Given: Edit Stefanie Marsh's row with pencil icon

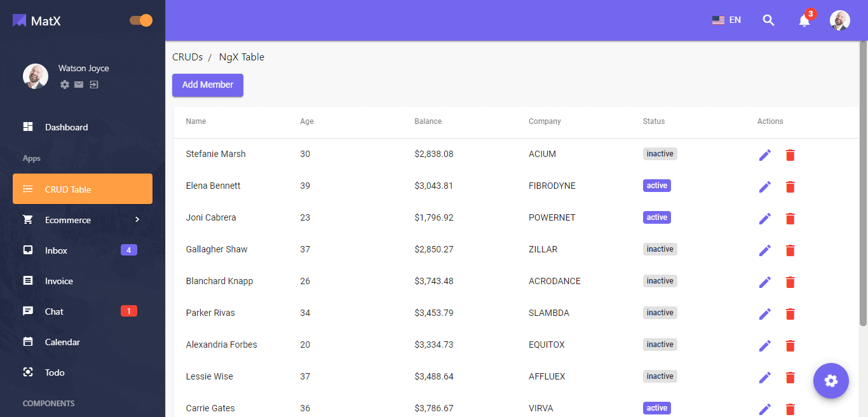Looking at the screenshot, I should click(765, 155).
